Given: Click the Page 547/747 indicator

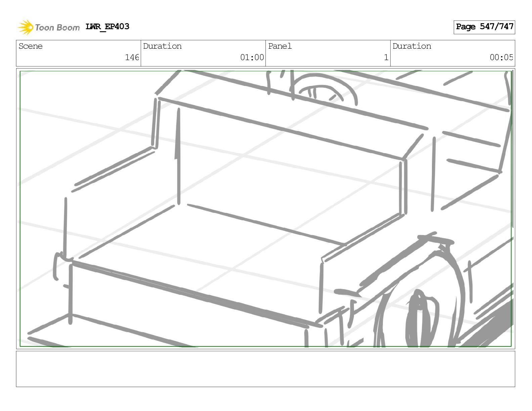Looking at the screenshot, I should pyautogui.click(x=484, y=27).
